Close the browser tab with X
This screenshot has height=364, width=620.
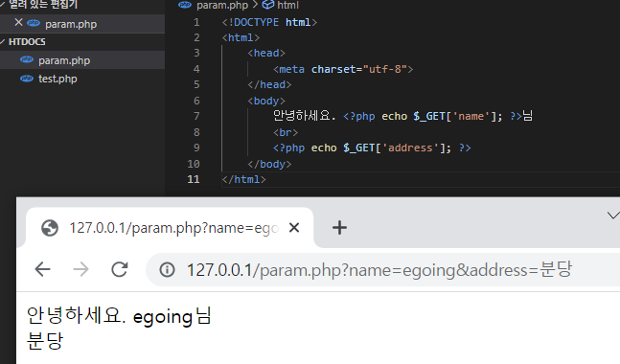pos(294,228)
